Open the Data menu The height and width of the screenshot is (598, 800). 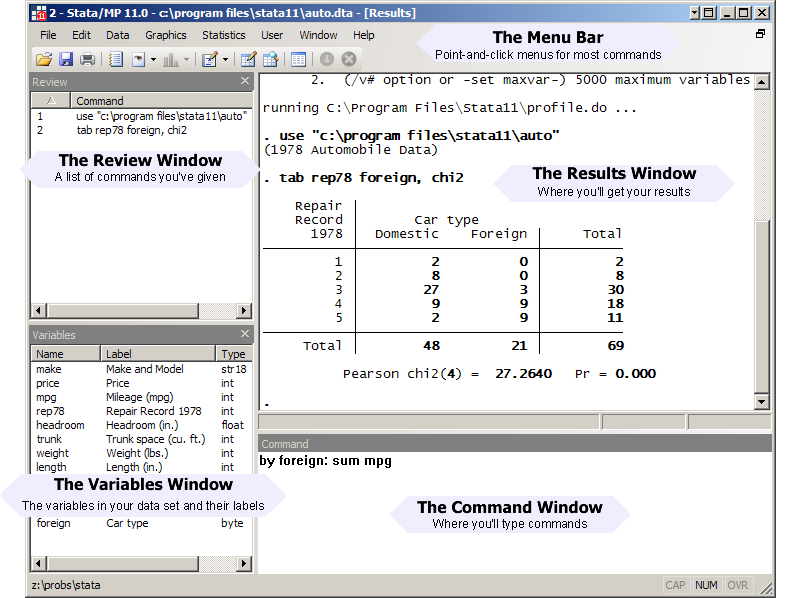tap(117, 35)
